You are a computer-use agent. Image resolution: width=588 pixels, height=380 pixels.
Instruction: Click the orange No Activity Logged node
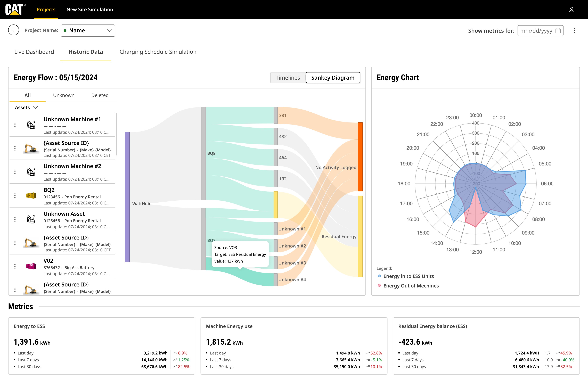pos(360,157)
